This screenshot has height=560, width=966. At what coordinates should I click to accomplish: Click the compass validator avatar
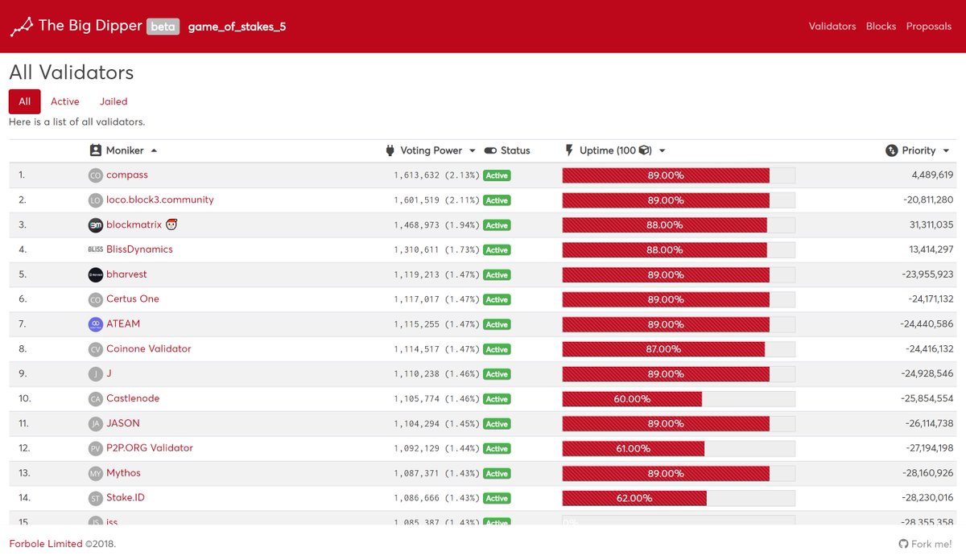point(95,175)
